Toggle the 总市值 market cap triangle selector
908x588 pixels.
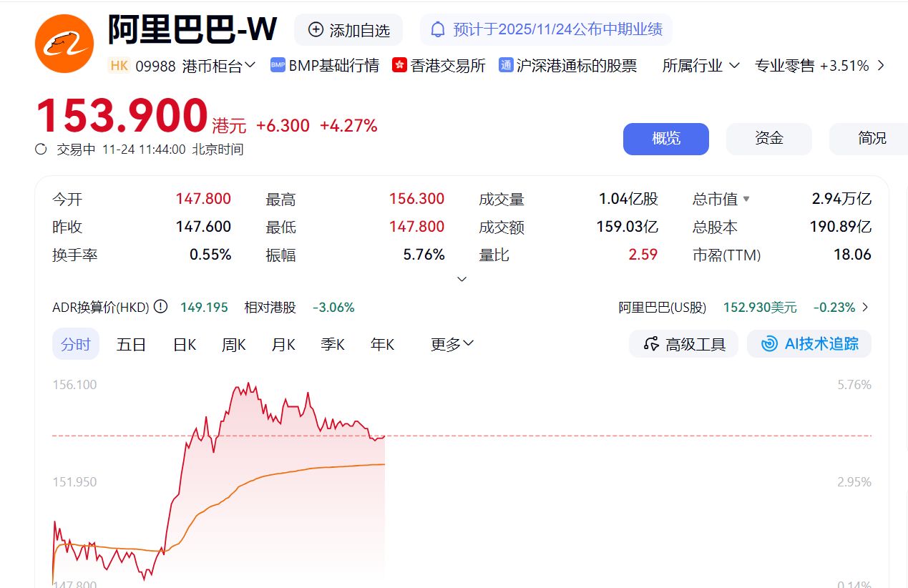[746, 200]
